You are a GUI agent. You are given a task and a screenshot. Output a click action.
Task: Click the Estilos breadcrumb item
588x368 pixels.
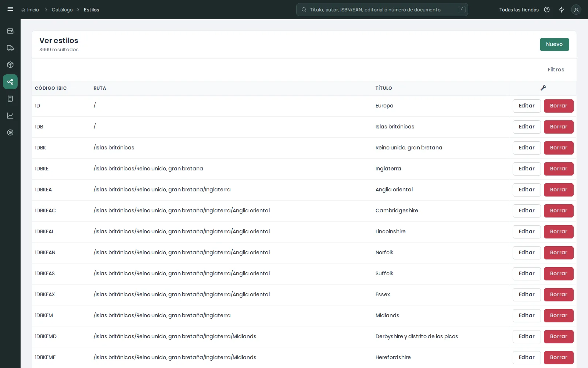pos(92,10)
